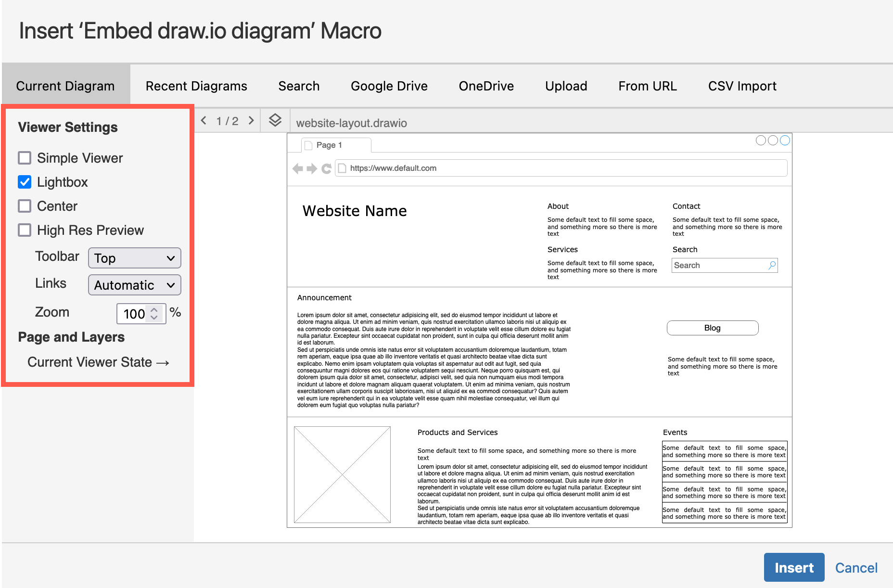893x588 pixels.
Task: Click the back arrow in the wireframe browser bar
Action: click(298, 168)
